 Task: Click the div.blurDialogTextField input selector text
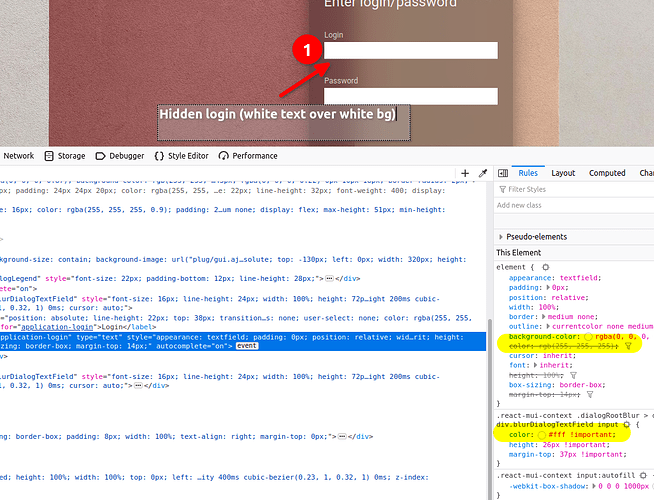[x=557, y=425]
